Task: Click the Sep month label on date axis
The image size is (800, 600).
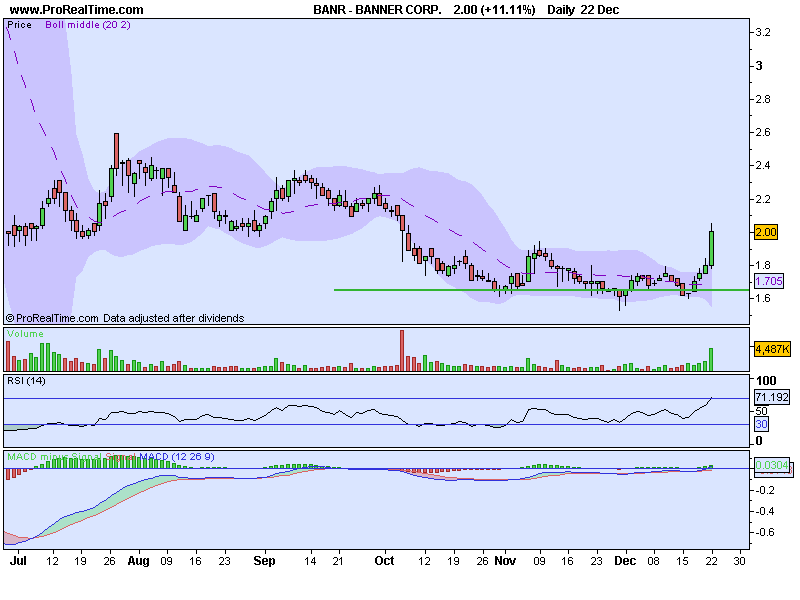Action: pyautogui.click(x=264, y=561)
